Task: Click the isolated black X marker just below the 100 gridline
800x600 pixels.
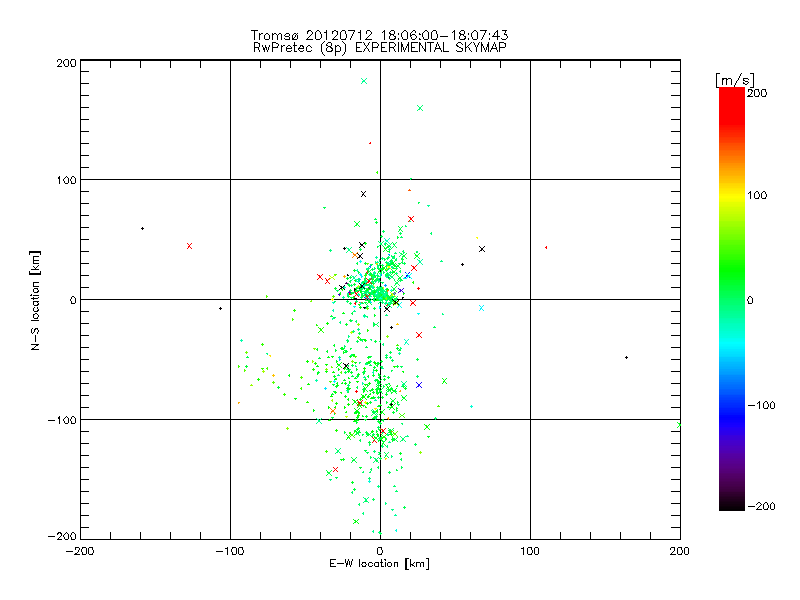Action: point(363,194)
